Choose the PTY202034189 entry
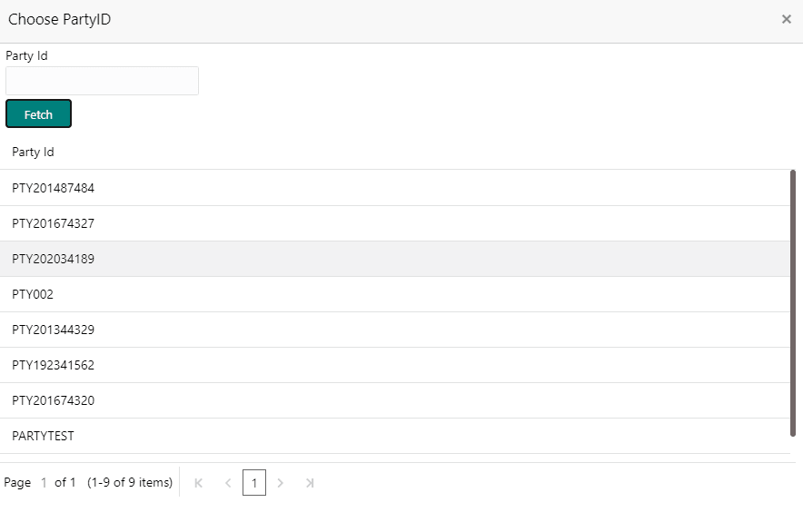 [x=53, y=259]
